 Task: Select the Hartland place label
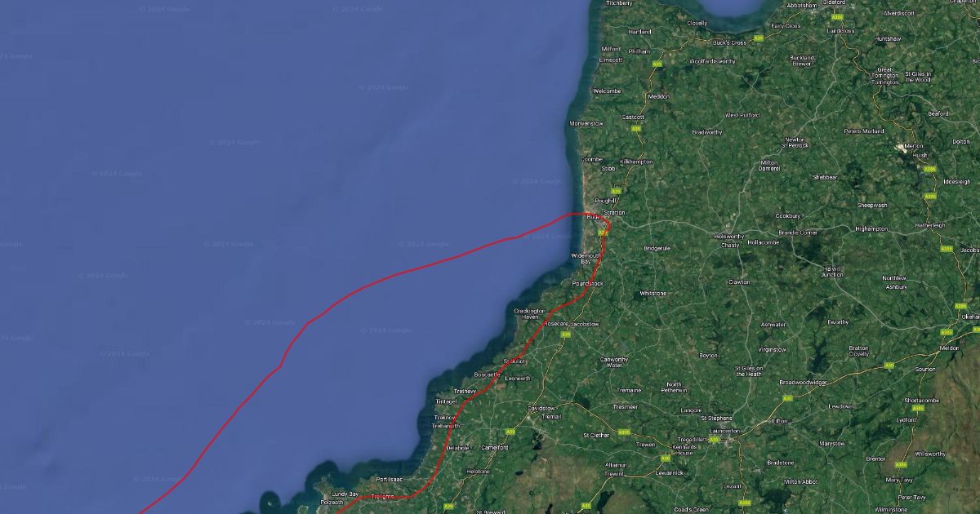pos(640,32)
